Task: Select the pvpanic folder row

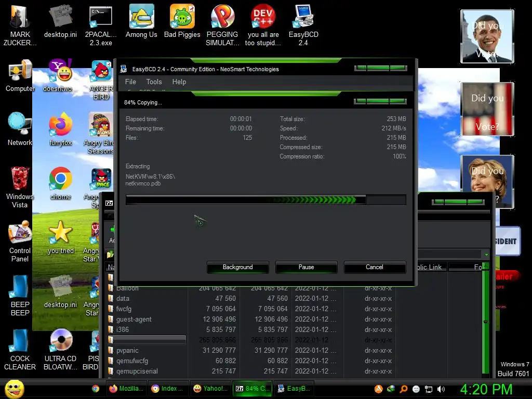Action: point(250,351)
